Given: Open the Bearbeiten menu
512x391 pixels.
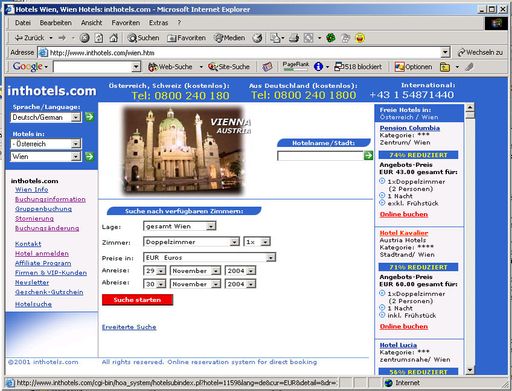Looking at the screenshot, I should (x=56, y=23).
